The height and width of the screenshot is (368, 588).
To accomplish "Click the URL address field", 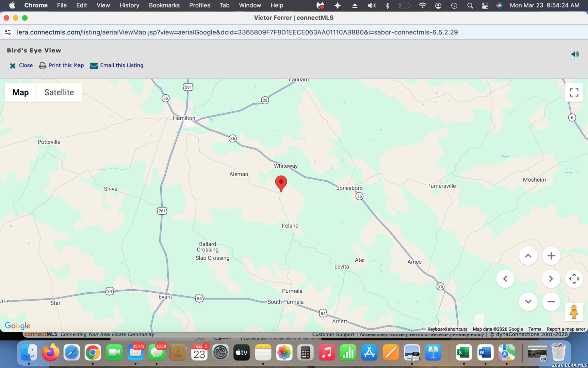I will [237, 32].
